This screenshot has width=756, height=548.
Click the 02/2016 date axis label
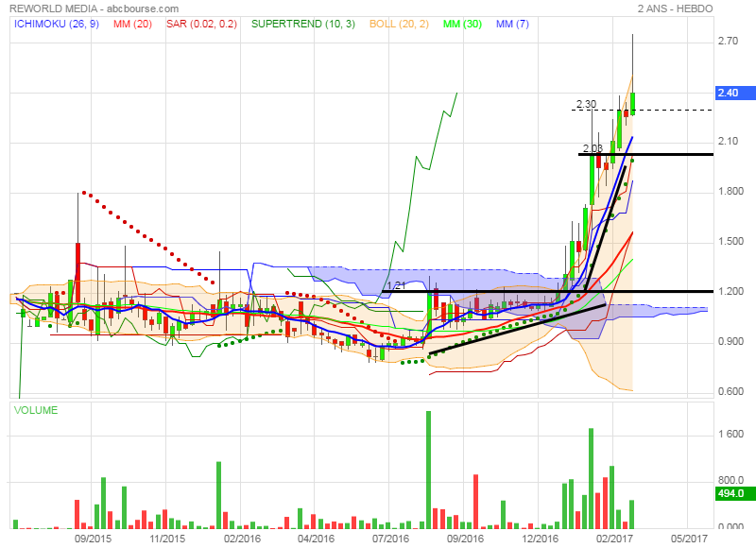(242, 539)
